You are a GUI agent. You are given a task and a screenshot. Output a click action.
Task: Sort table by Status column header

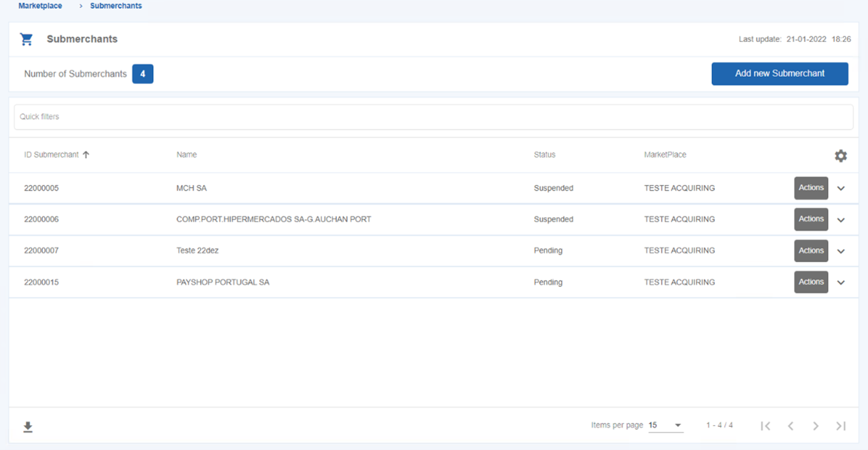[x=544, y=155]
